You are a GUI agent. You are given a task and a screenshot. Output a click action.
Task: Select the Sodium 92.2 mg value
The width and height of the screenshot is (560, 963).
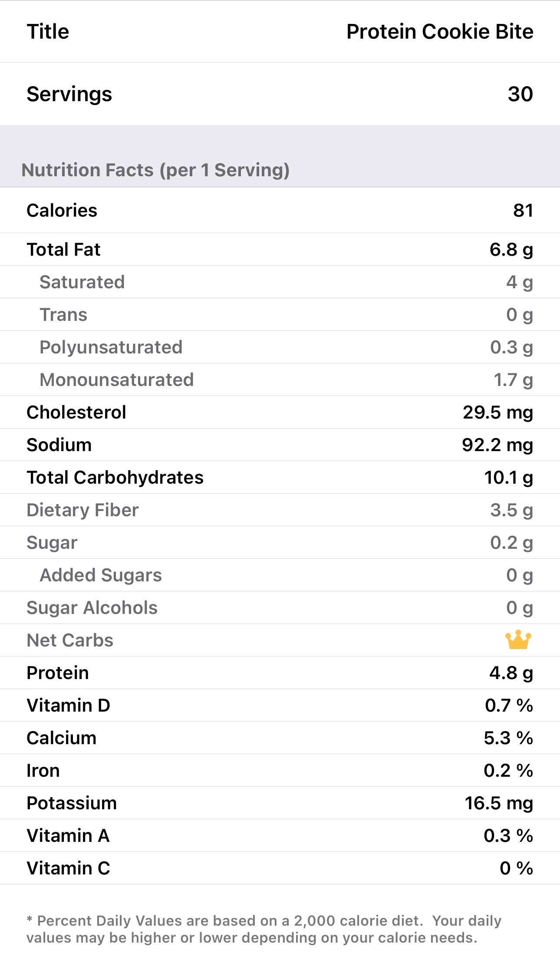[497, 445]
